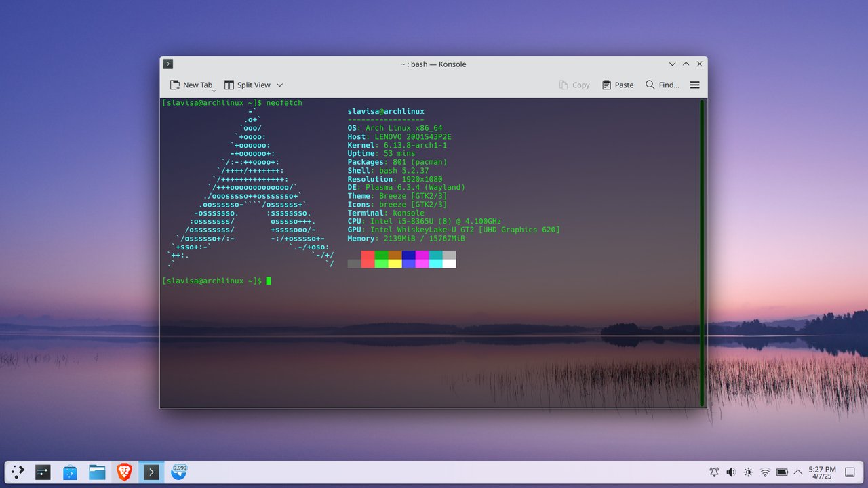Screen dimensions: 868x488
Task: Close the Konsole window
Action: point(699,64)
